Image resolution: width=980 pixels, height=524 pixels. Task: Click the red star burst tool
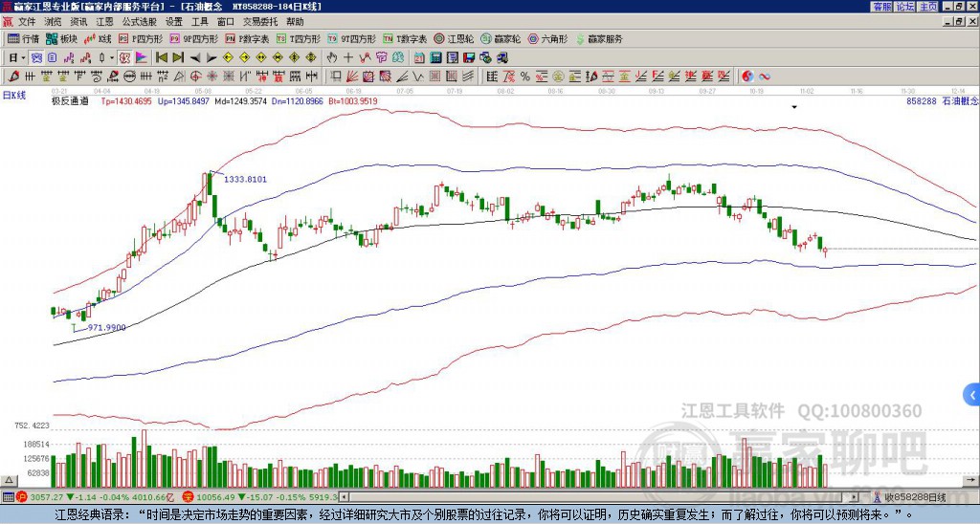212,76
